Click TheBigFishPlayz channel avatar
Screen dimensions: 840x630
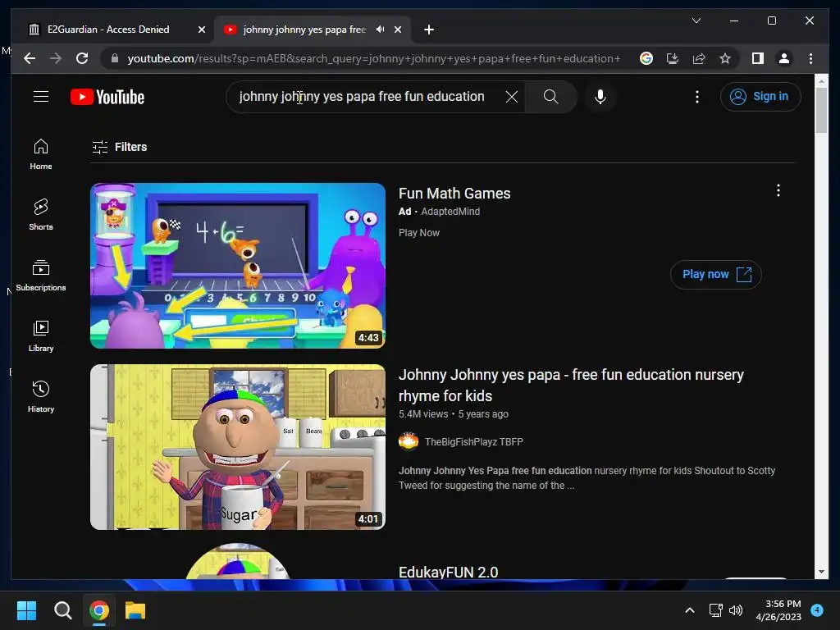click(409, 442)
